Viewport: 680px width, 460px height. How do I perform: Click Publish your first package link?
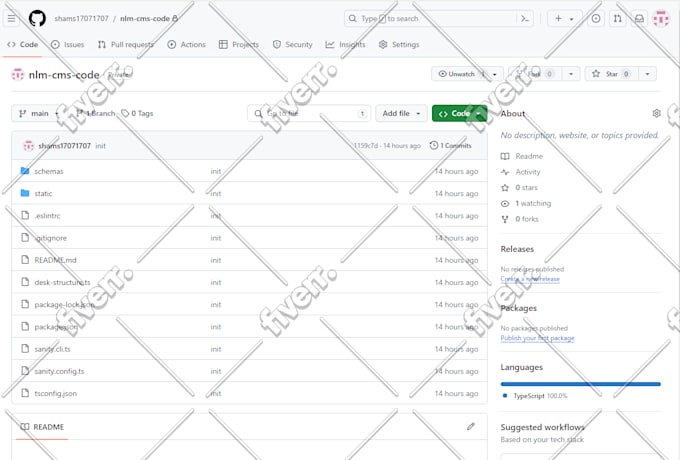pos(537,338)
